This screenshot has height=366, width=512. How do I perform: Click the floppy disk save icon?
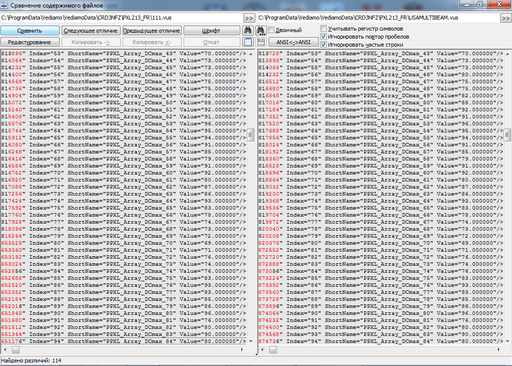260,42
